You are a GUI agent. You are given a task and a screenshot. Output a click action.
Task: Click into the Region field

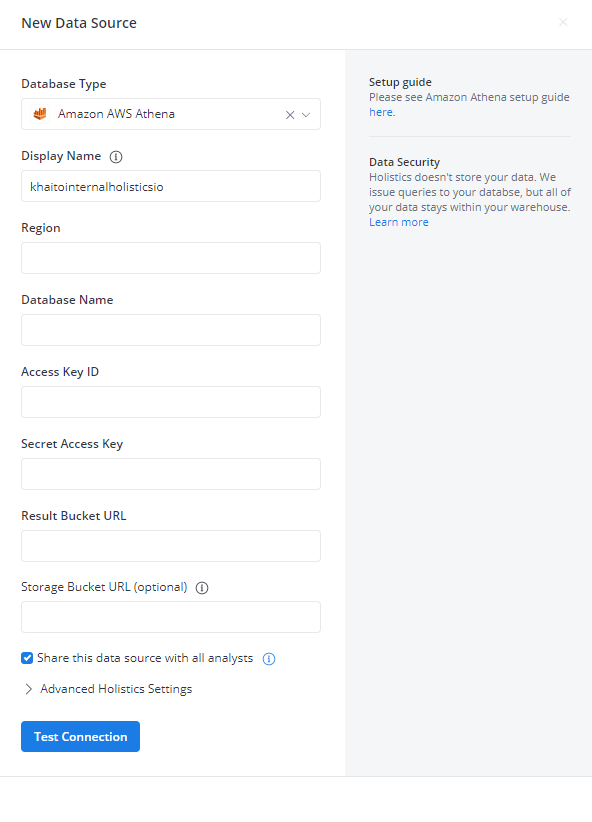pyautogui.click(x=171, y=258)
